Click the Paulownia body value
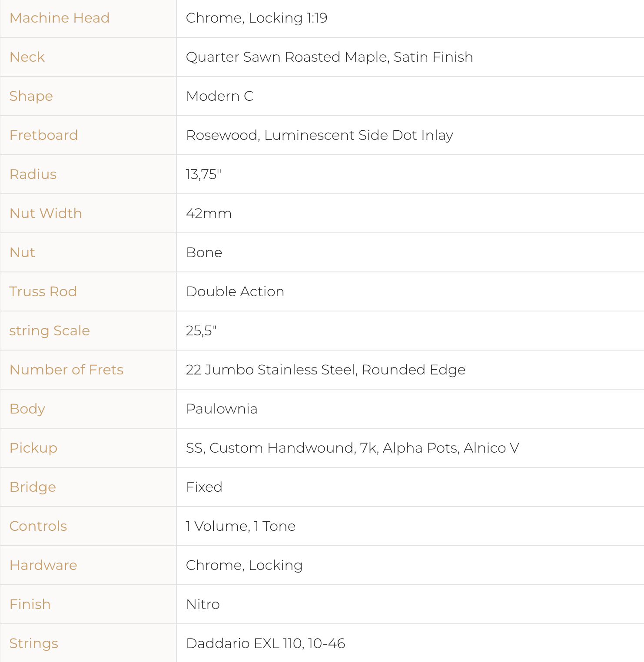Screen dimensions: 644x662 [222, 409]
